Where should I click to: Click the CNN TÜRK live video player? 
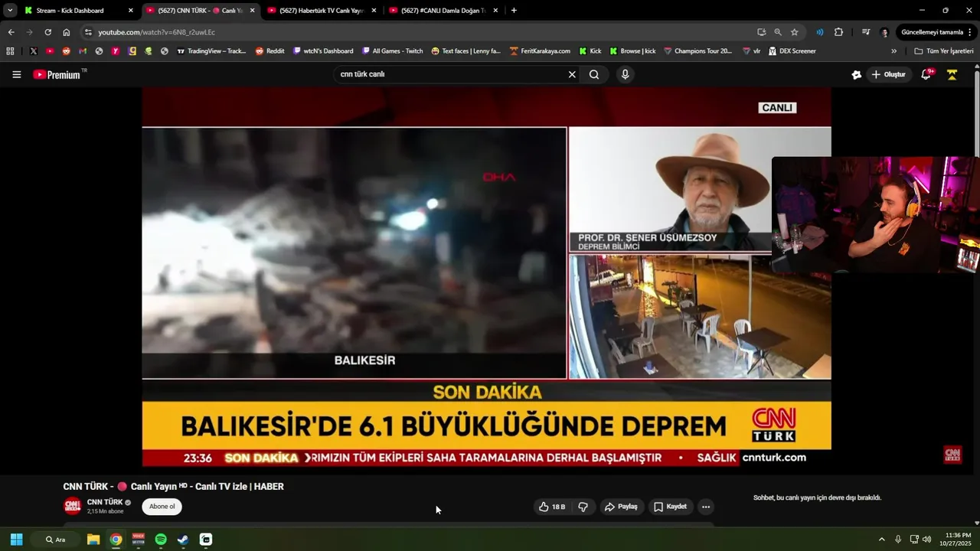click(486, 277)
